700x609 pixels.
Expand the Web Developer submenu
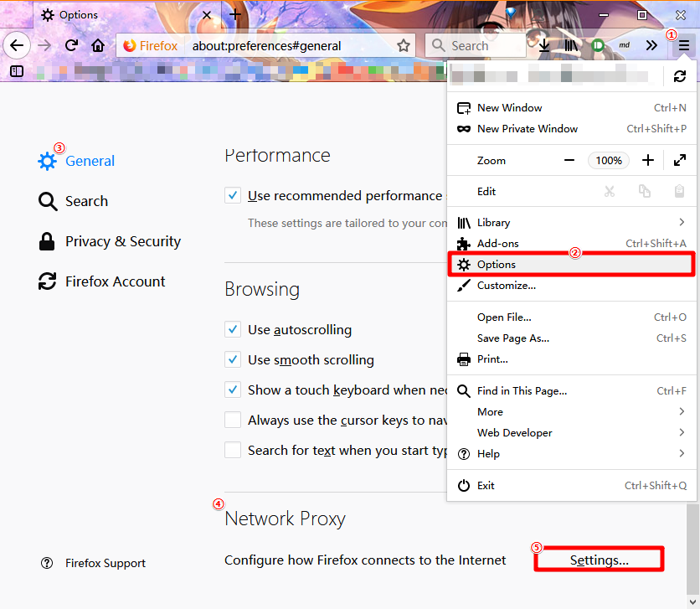pos(571,432)
